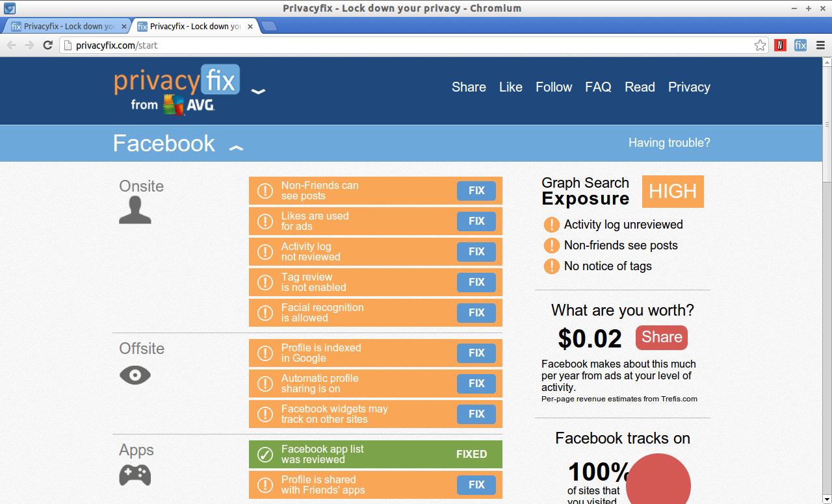Click the checkmark icon beside Facebook app list was reviewed
Viewport: 832px width, 504px height.
[265, 455]
